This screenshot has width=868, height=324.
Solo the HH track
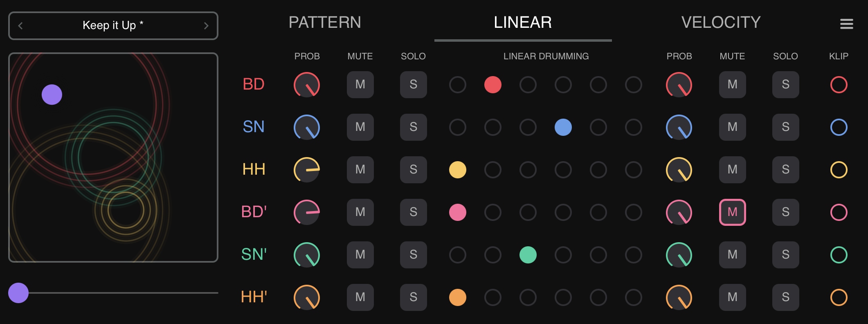(413, 170)
